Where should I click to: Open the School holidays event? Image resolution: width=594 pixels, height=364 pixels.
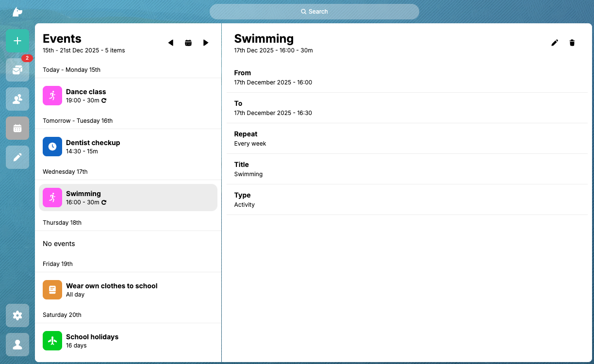[x=128, y=341]
